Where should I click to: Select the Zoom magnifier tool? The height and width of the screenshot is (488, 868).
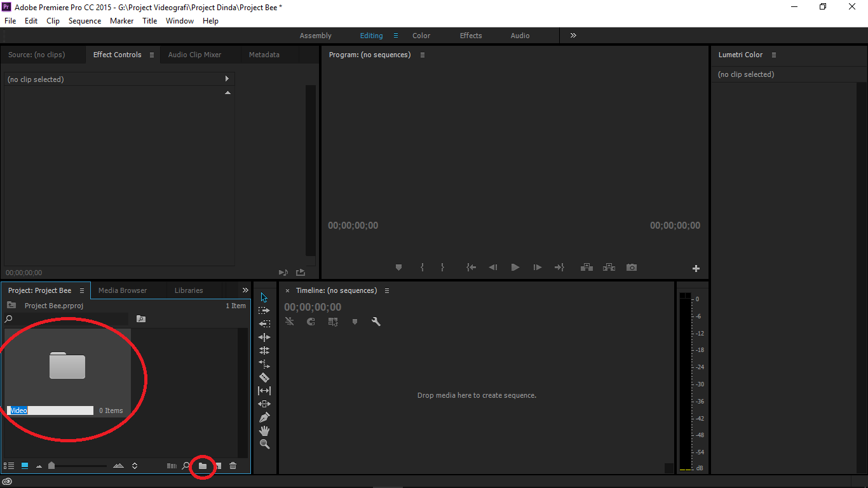tap(264, 444)
